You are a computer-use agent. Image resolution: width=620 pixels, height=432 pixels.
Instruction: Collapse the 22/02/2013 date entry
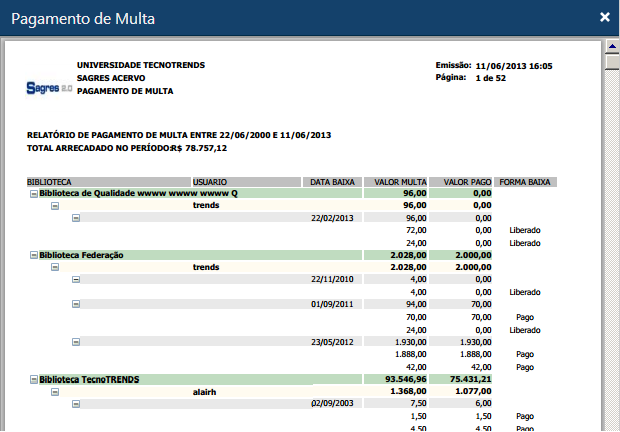point(76,217)
